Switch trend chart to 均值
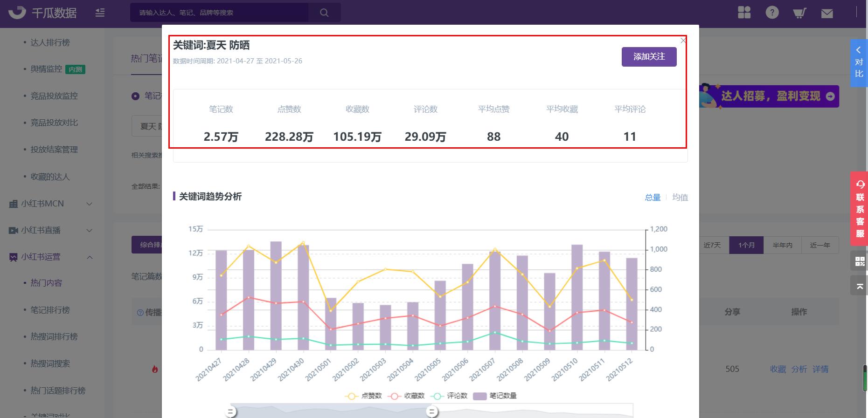Screen dimensions: 868x418 click(680, 197)
